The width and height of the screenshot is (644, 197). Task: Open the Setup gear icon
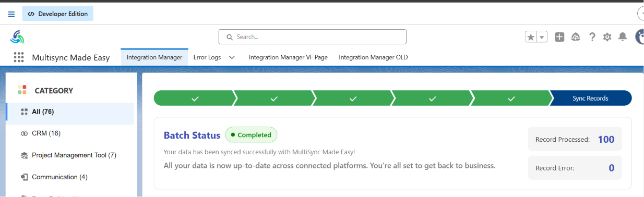point(607,37)
